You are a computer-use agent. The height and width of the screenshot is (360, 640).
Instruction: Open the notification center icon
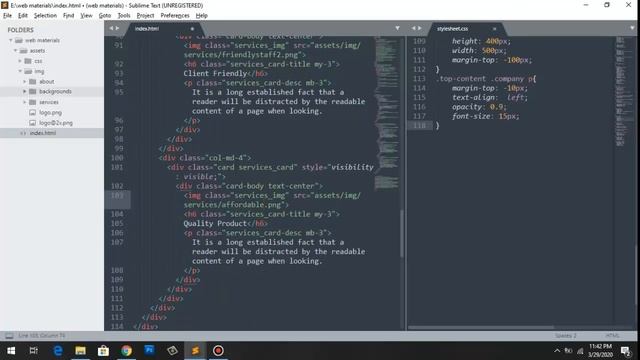click(x=625, y=351)
